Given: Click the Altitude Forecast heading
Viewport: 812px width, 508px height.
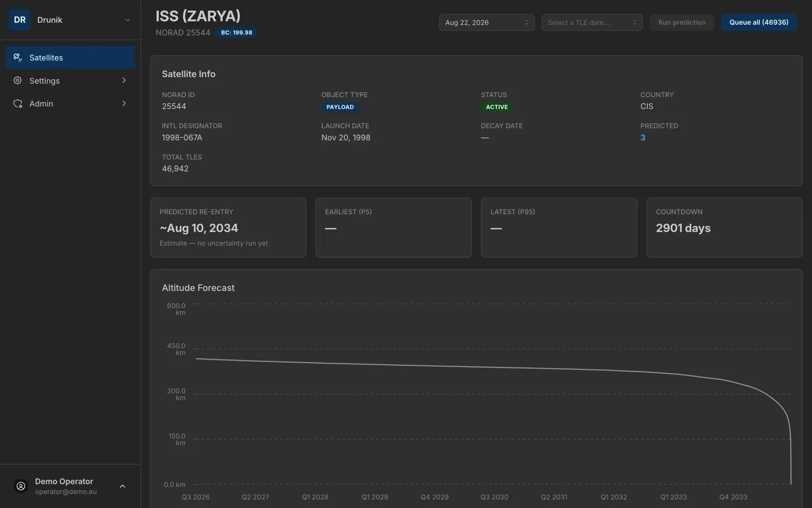Looking at the screenshot, I should coord(198,288).
